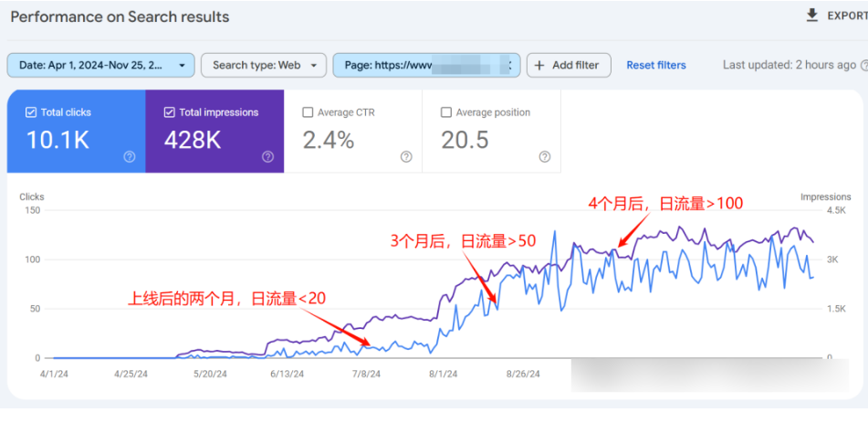Screen dimensions: 868x423
Task: Enable the Average CTR checkbox
Action: coord(308,112)
